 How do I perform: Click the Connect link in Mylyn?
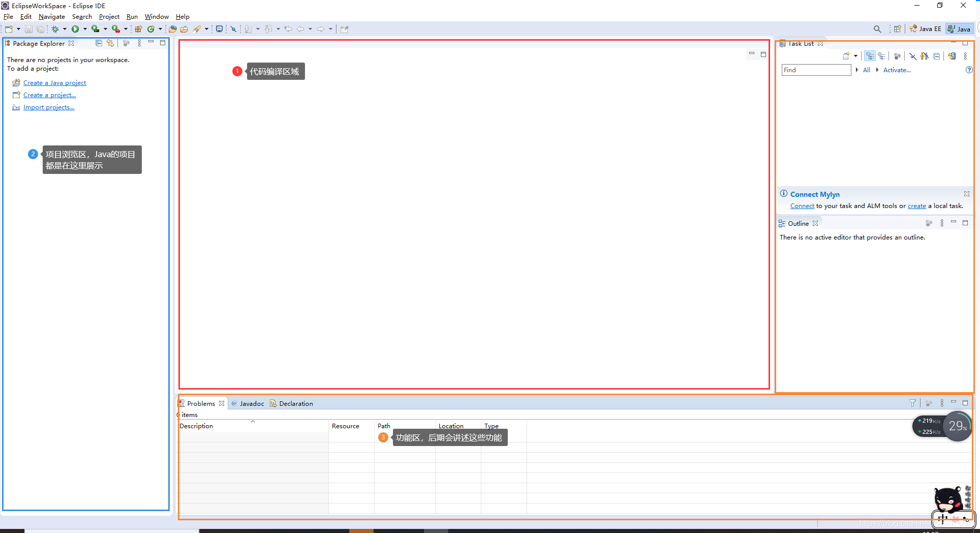pyautogui.click(x=802, y=206)
